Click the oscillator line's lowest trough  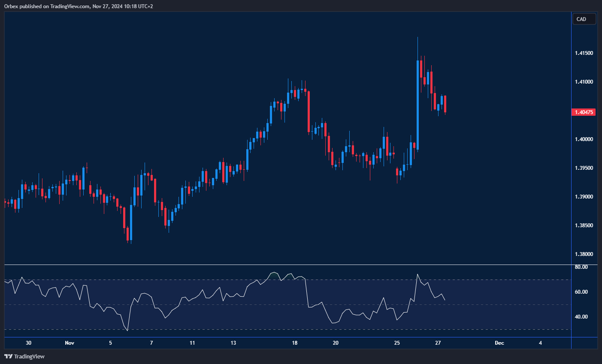[x=127, y=330]
